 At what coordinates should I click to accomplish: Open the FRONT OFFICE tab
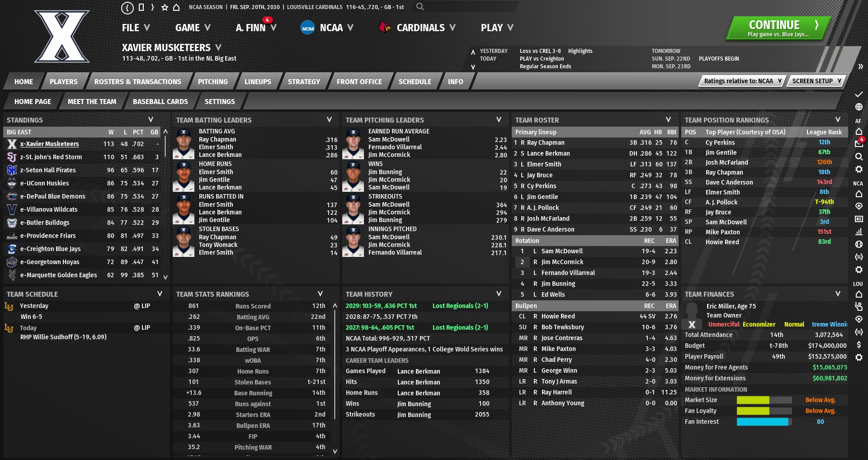point(359,81)
